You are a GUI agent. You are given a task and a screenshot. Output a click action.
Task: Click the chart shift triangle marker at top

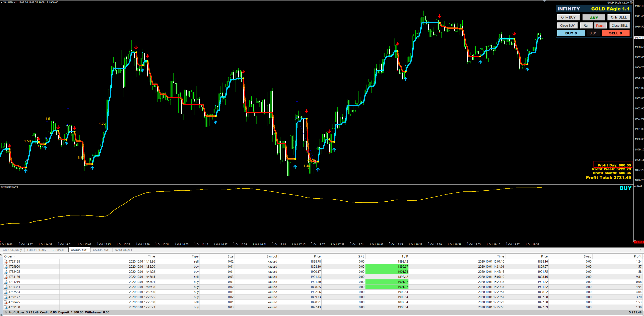pos(544,1)
